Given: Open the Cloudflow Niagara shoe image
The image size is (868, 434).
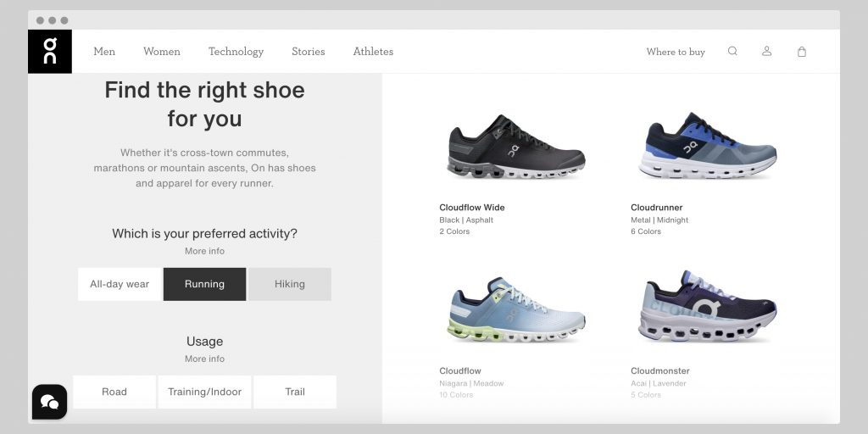Looking at the screenshot, I should coord(516,309).
